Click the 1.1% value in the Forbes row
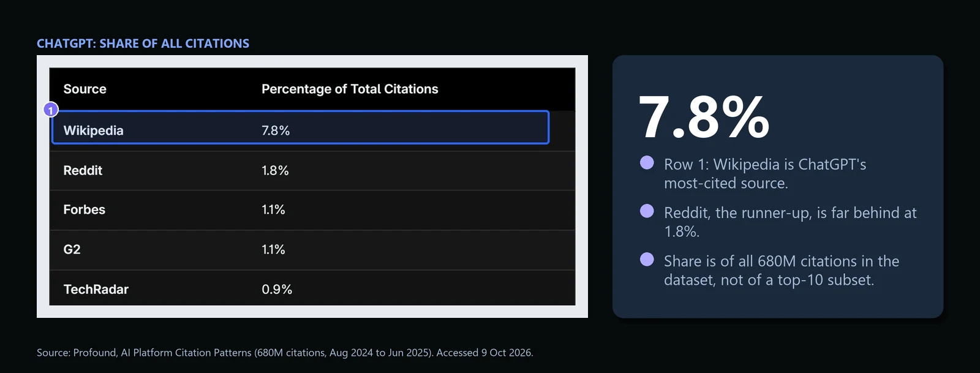This screenshot has height=373, width=980. click(x=273, y=209)
